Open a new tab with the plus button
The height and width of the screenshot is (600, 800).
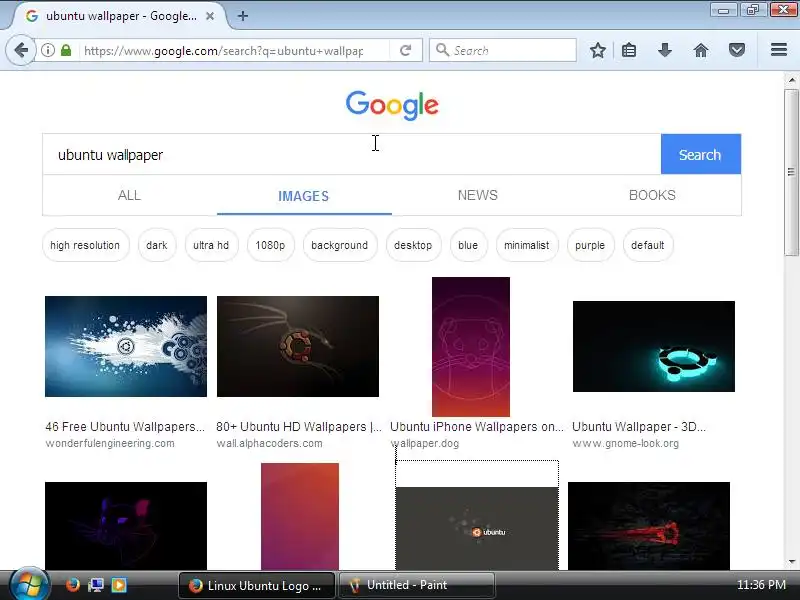[243, 16]
